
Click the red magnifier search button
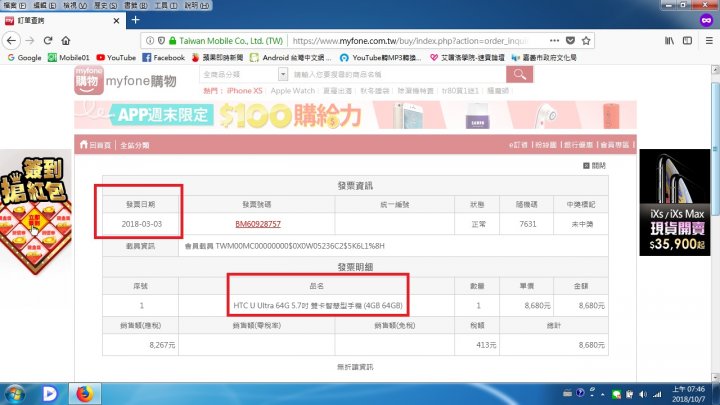pyautogui.click(x=520, y=74)
